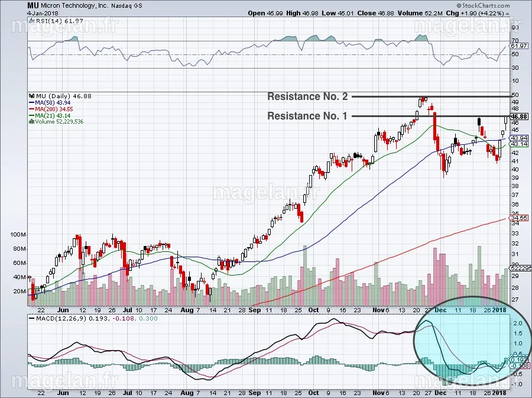Screen dimensions: 532x398
Task: Click the Resistance No. 1 label
Action: [x=307, y=116]
